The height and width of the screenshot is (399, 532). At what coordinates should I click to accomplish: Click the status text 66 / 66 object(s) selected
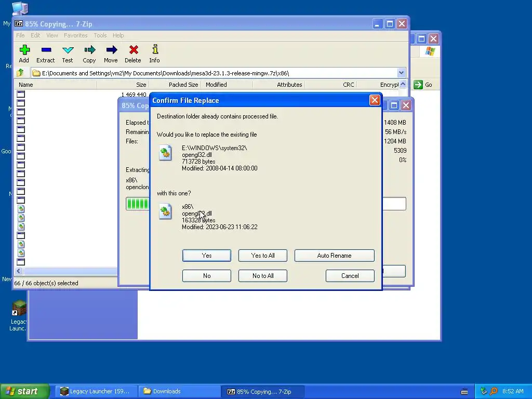click(x=46, y=283)
